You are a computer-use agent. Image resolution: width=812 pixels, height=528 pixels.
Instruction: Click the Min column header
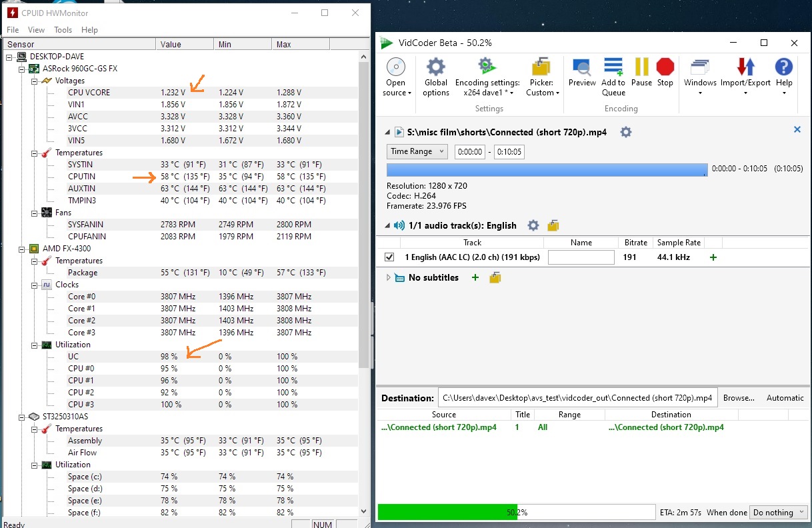coord(243,45)
